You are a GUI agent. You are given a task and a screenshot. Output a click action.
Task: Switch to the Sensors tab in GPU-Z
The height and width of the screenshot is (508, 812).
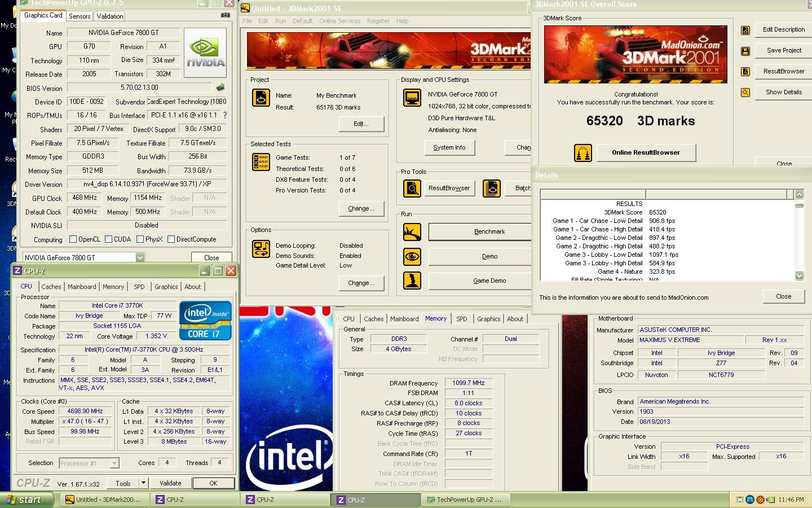tap(80, 16)
